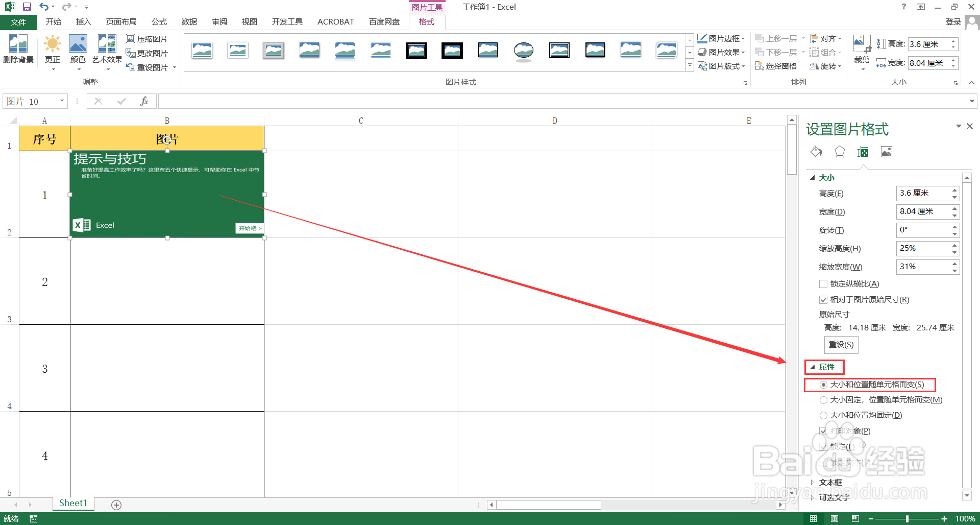The image size is (980, 525).
Task: Click Compress Pictures (压缩图片)
Action: [x=147, y=39]
